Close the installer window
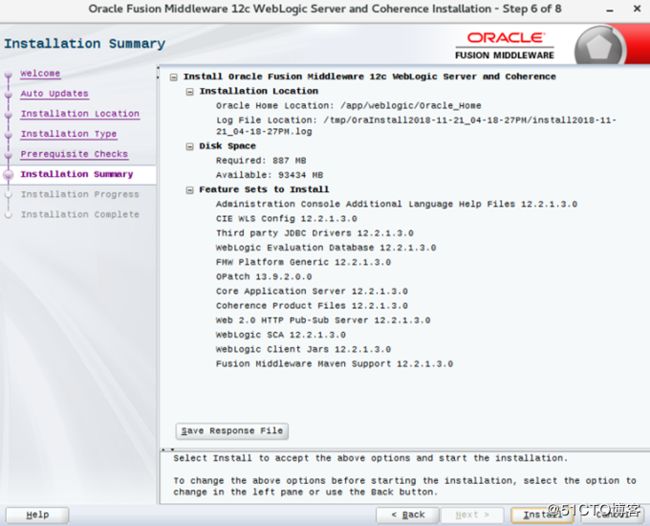The width and height of the screenshot is (650, 526). tap(637, 9)
